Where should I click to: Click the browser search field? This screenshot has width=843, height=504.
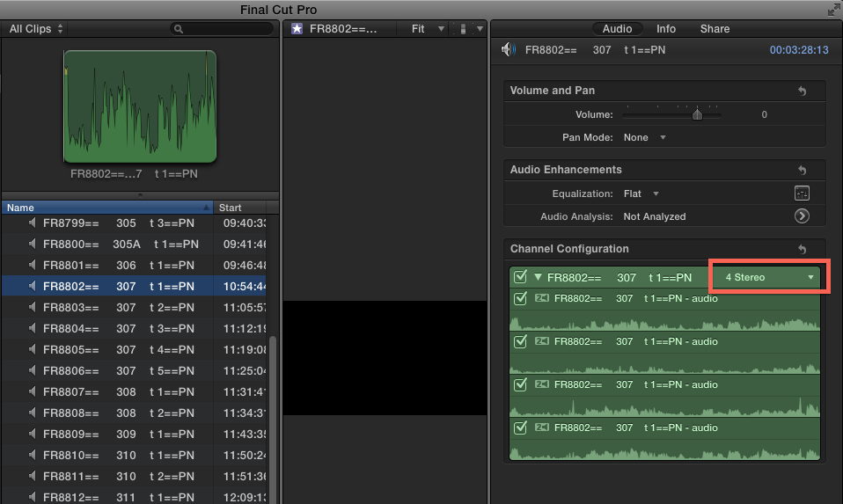click(x=222, y=29)
